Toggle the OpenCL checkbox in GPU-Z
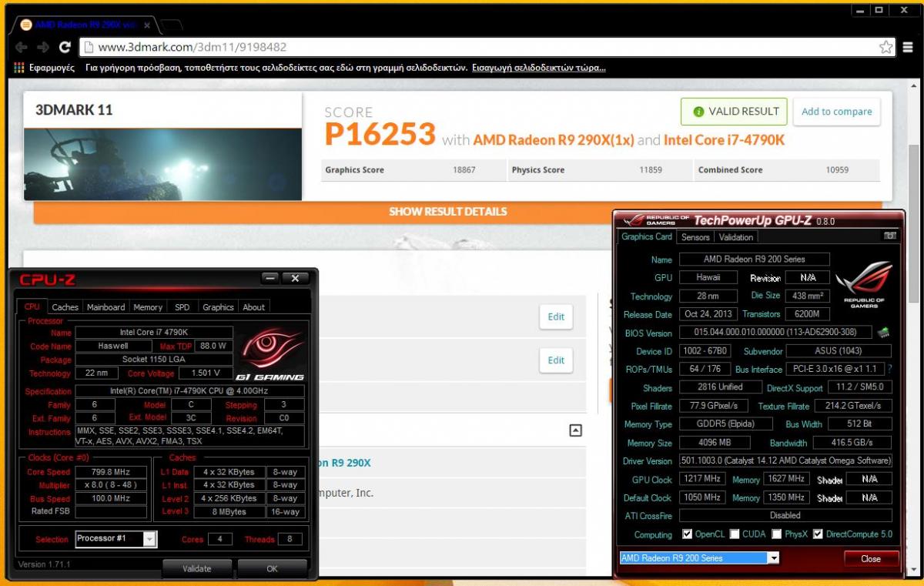This screenshot has width=924, height=586. (688, 534)
